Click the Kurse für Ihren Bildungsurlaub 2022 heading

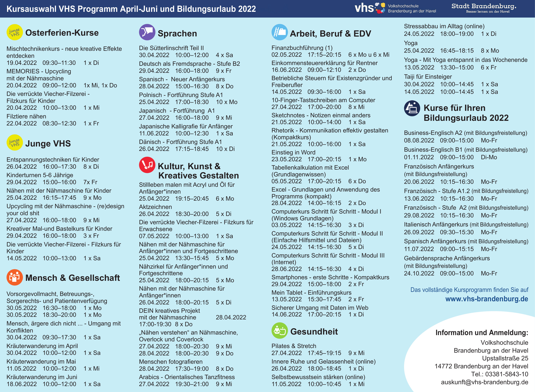coord(466,113)
